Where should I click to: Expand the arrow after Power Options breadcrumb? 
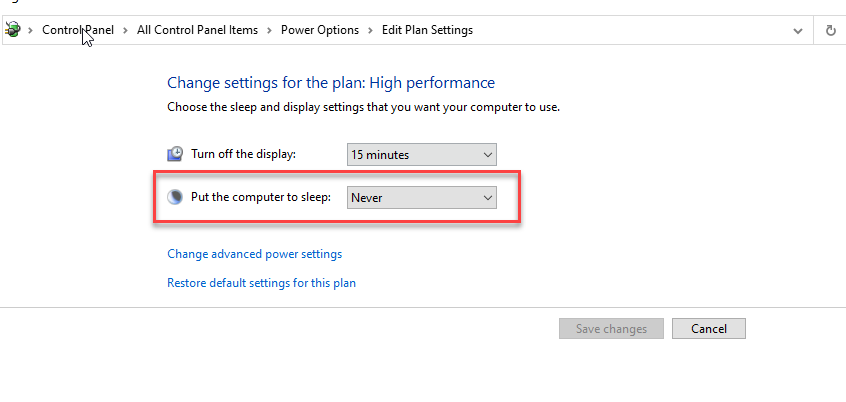[370, 30]
